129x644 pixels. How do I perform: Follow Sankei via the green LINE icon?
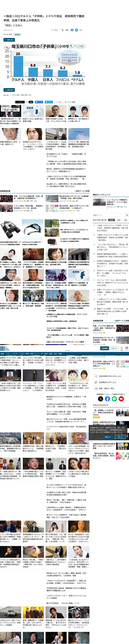pos(114,399)
